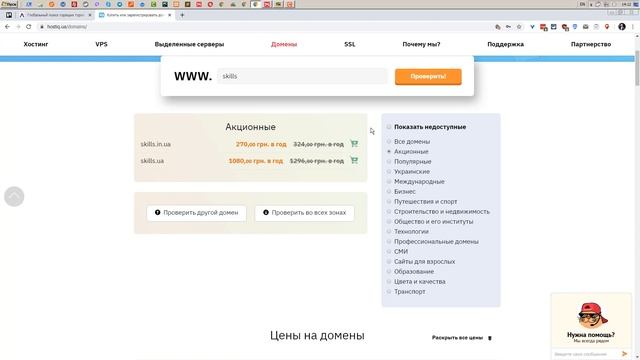Image resolution: width=640 pixels, height=360 pixels.
Task: Select the 'Бизнес' radio option
Action: click(389, 191)
